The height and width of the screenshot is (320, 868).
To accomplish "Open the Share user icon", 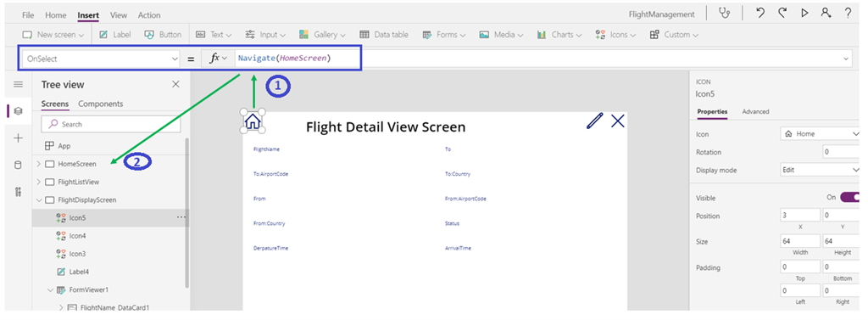I will [x=826, y=14].
